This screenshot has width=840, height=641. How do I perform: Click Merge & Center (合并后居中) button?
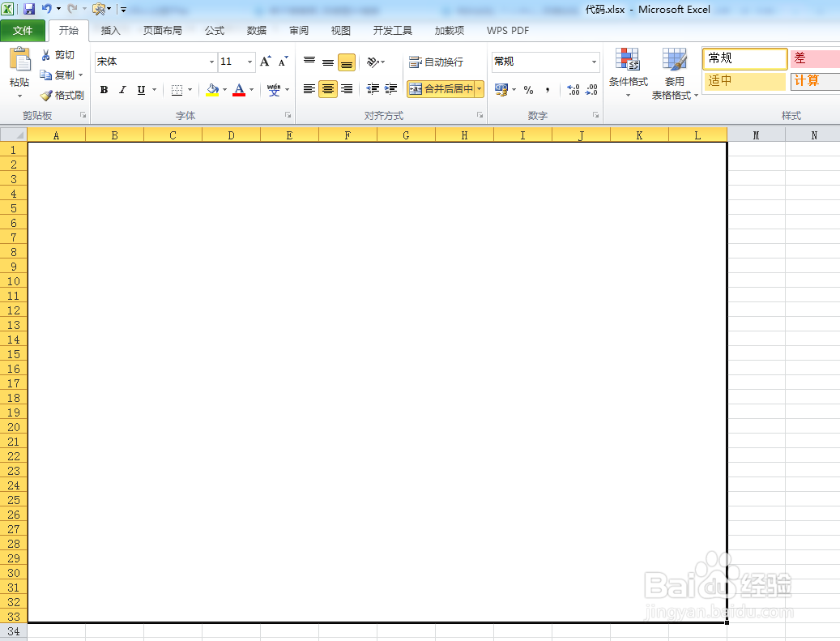pos(441,89)
